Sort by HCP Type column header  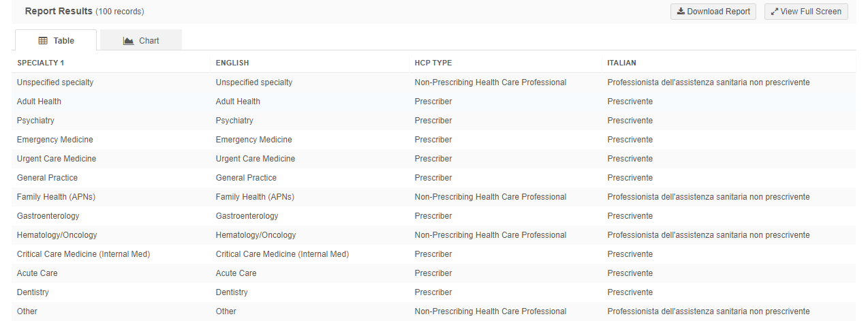[433, 63]
